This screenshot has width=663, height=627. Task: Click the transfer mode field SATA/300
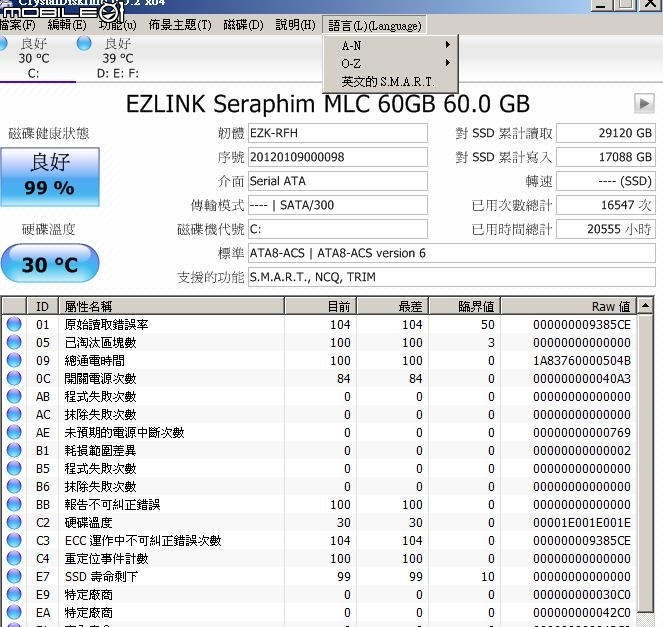[x=337, y=205]
